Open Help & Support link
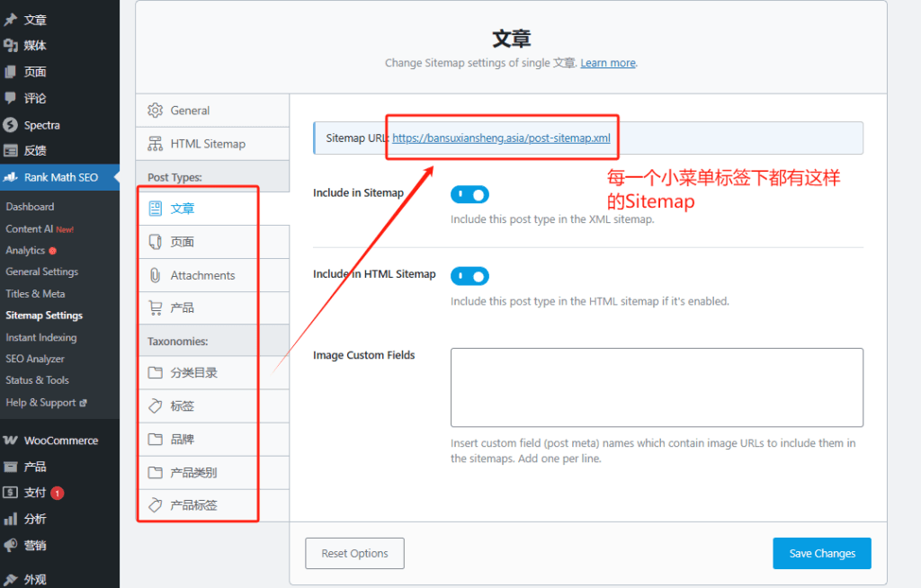This screenshot has height=588, width=921. tap(40, 403)
